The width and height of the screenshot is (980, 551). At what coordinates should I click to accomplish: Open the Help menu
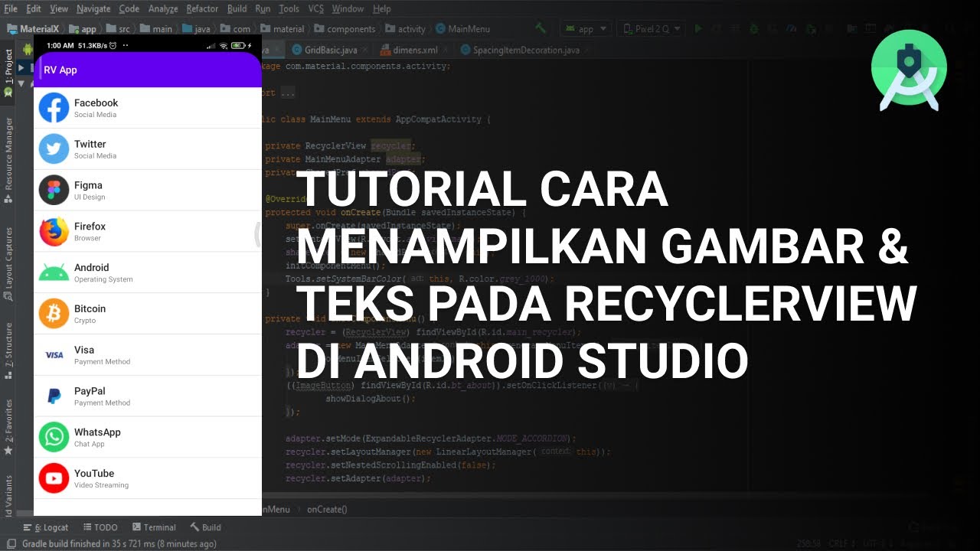(x=381, y=8)
